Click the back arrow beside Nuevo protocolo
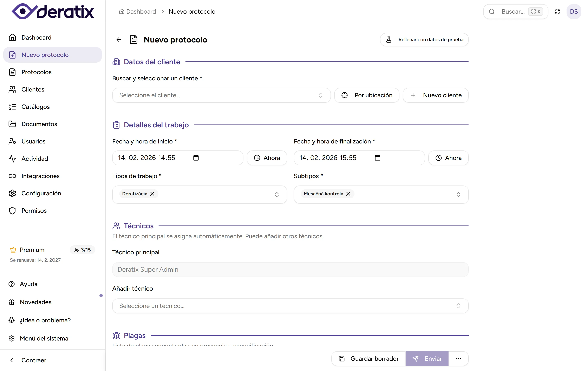The image size is (588, 371). (119, 40)
